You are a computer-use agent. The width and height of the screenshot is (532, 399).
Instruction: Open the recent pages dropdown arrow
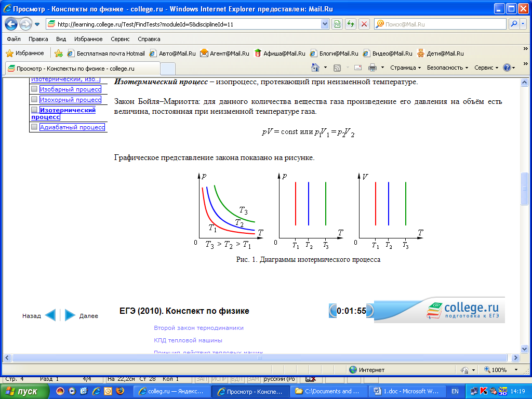tap(37, 24)
